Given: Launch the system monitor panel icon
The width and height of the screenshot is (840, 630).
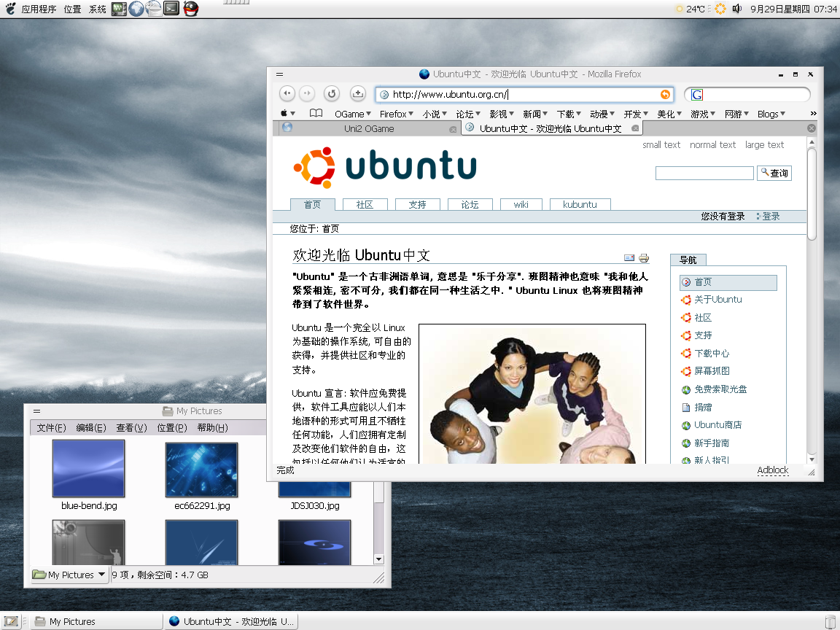Looking at the screenshot, I should pos(119,9).
